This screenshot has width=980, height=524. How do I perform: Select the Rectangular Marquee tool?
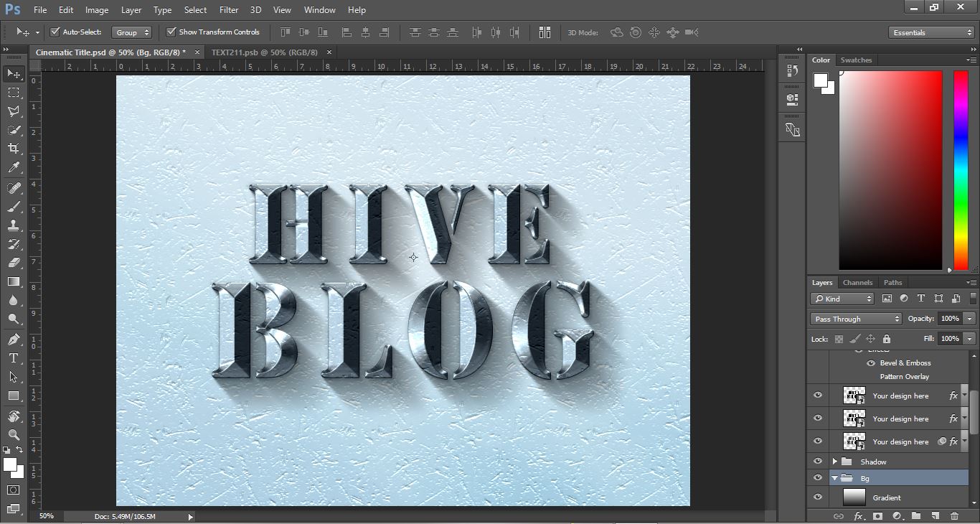(x=14, y=93)
